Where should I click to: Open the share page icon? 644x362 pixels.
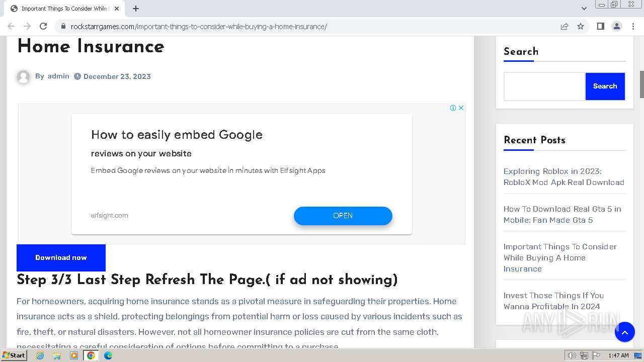coord(565,26)
